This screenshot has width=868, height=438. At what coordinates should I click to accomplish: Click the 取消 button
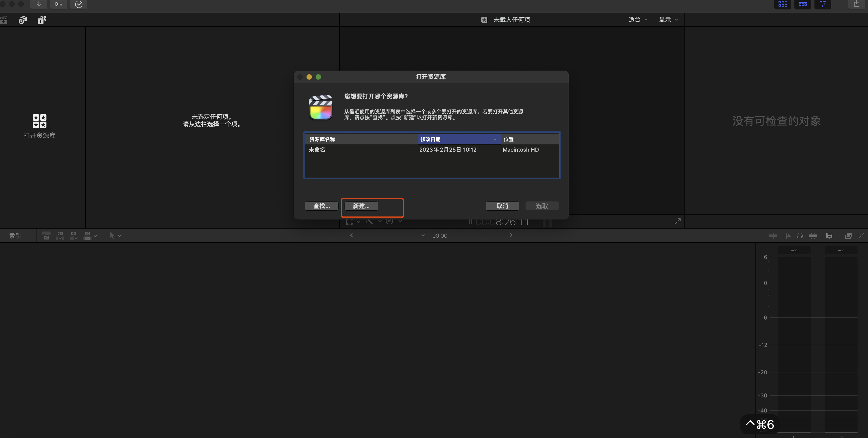[x=502, y=206]
